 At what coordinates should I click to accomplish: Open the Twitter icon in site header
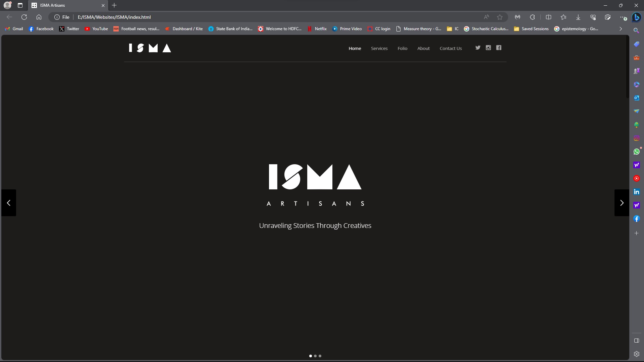478,48
